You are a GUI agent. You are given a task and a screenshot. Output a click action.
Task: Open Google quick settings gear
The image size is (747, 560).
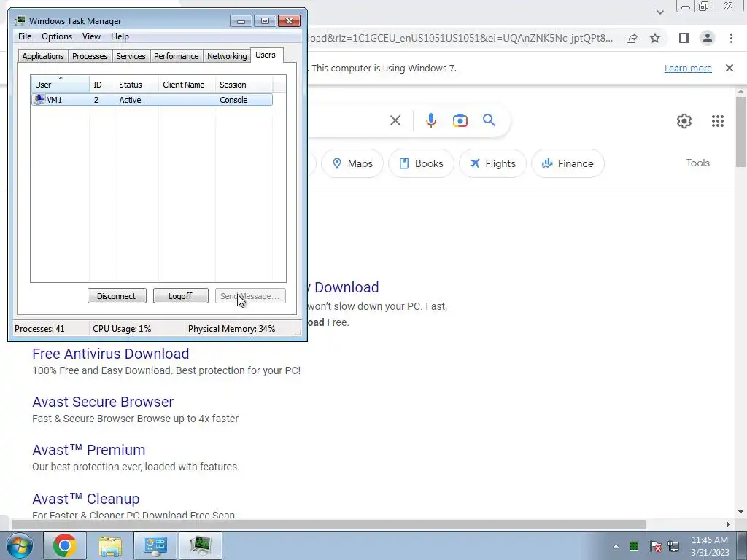click(x=684, y=121)
